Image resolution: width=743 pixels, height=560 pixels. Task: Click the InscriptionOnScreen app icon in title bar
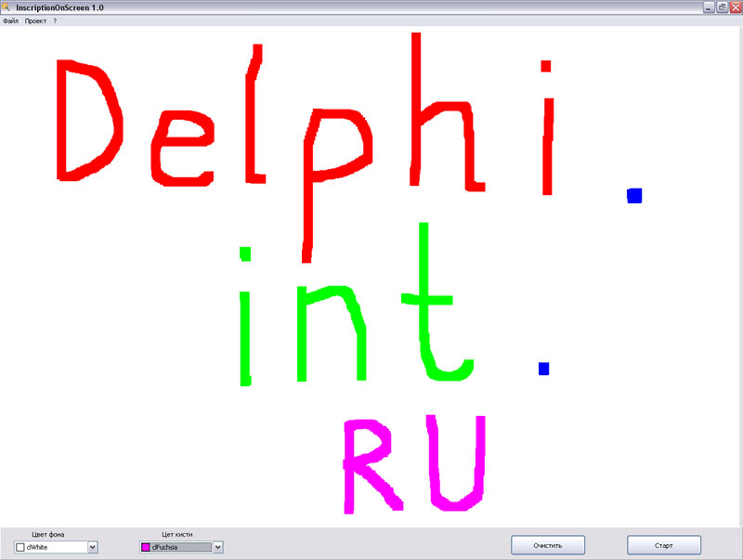point(6,7)
